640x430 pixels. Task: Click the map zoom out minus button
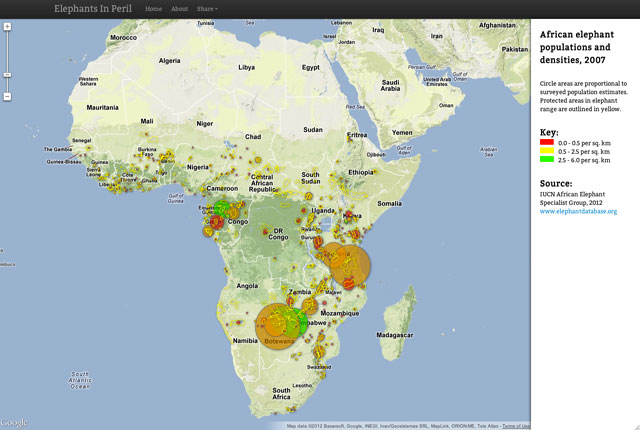click(7, 96)
